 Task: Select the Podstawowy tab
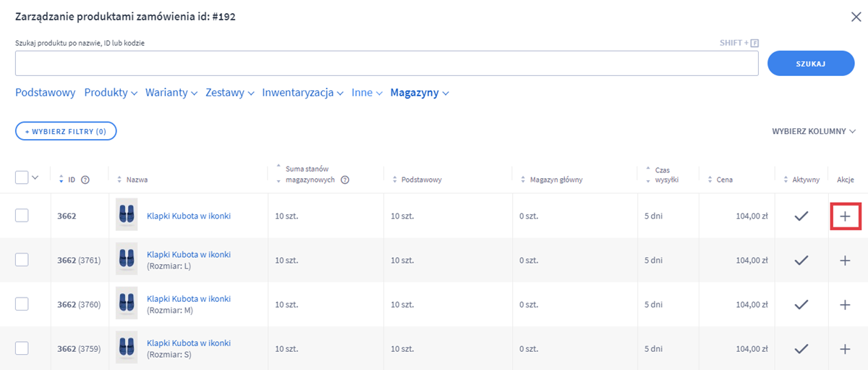tap(45, 93)
